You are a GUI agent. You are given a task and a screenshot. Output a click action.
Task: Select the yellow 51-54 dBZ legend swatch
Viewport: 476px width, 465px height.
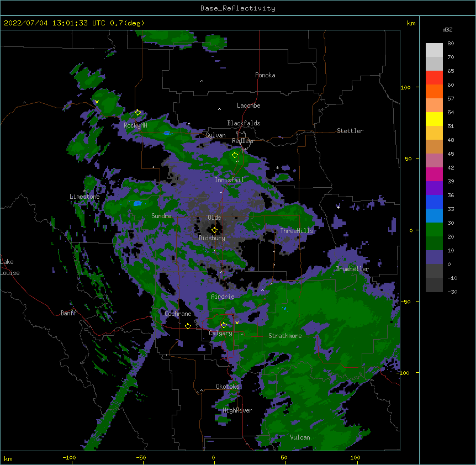tap(434, 119)
